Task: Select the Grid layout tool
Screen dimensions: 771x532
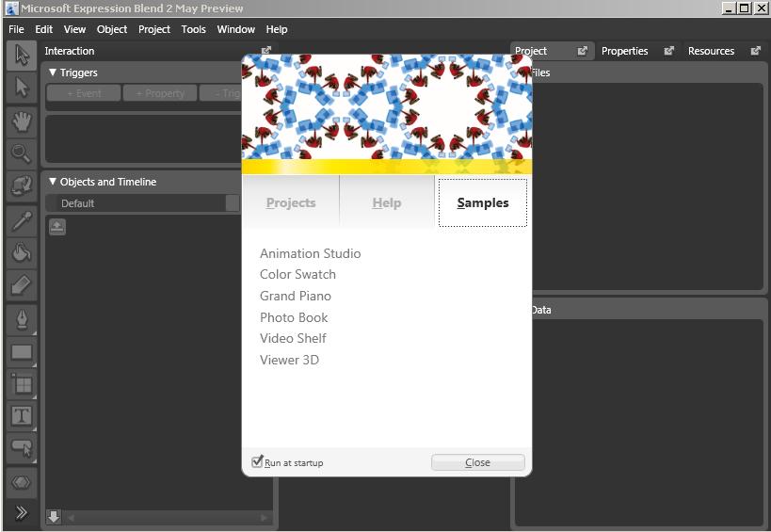Action: pos(21,384)
